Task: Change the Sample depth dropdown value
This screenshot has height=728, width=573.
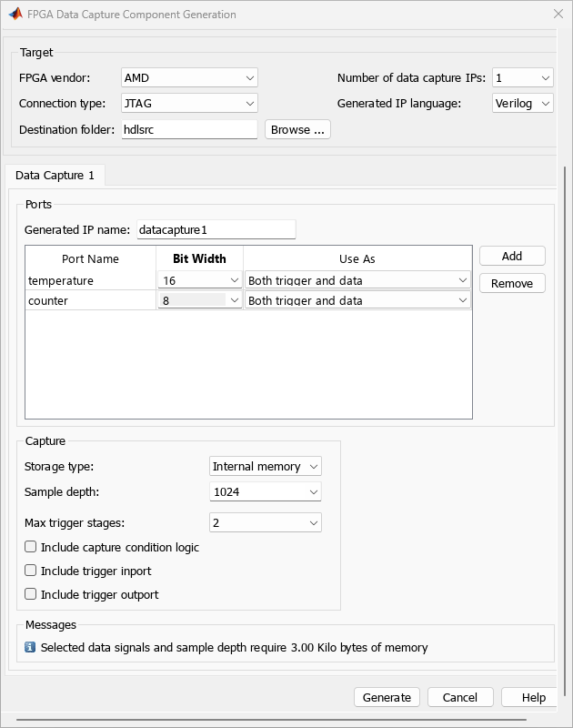Action: [x=265, y=492]
